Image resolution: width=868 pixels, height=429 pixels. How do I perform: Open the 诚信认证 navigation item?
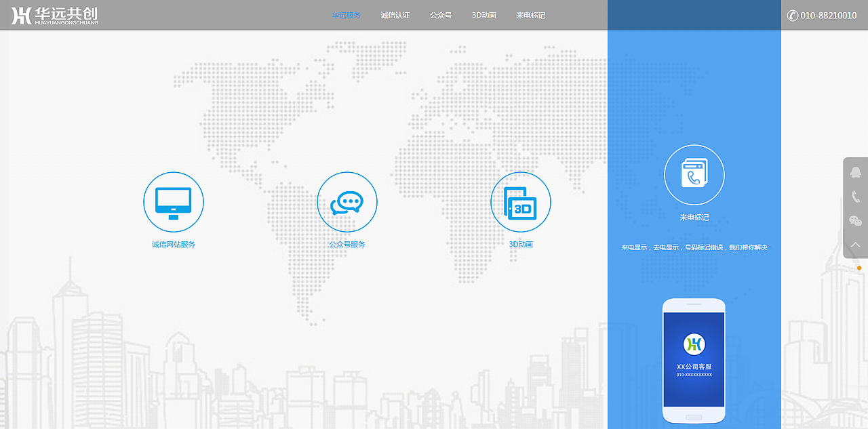click(395, 15)
